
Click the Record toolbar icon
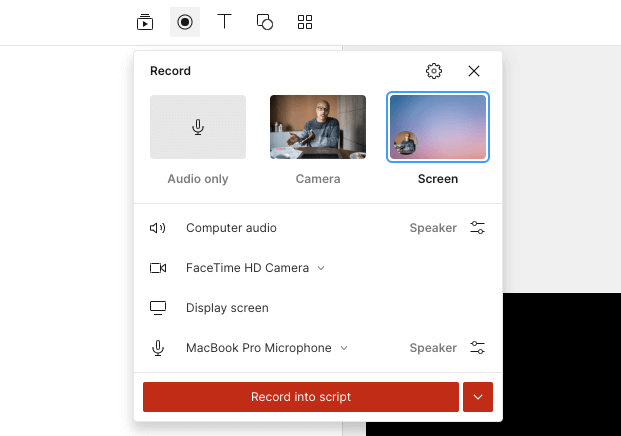coord(185,22)
